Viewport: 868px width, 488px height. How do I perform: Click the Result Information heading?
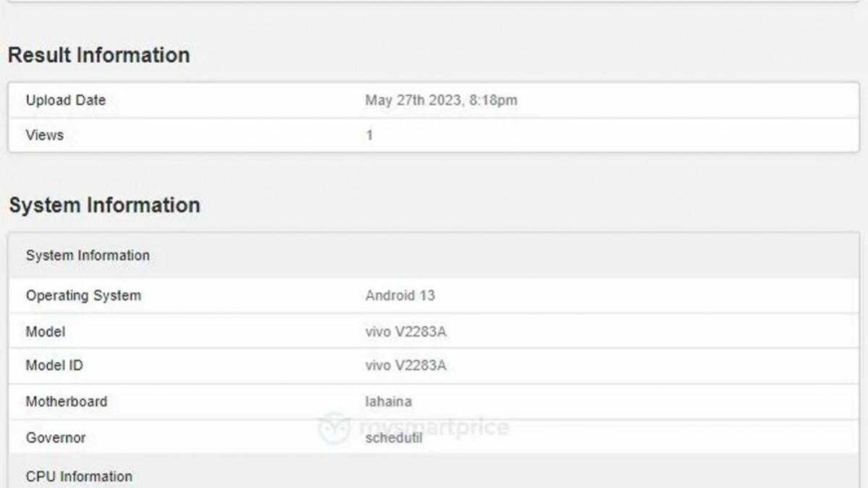pyautogui.click(x=99, y=56)
